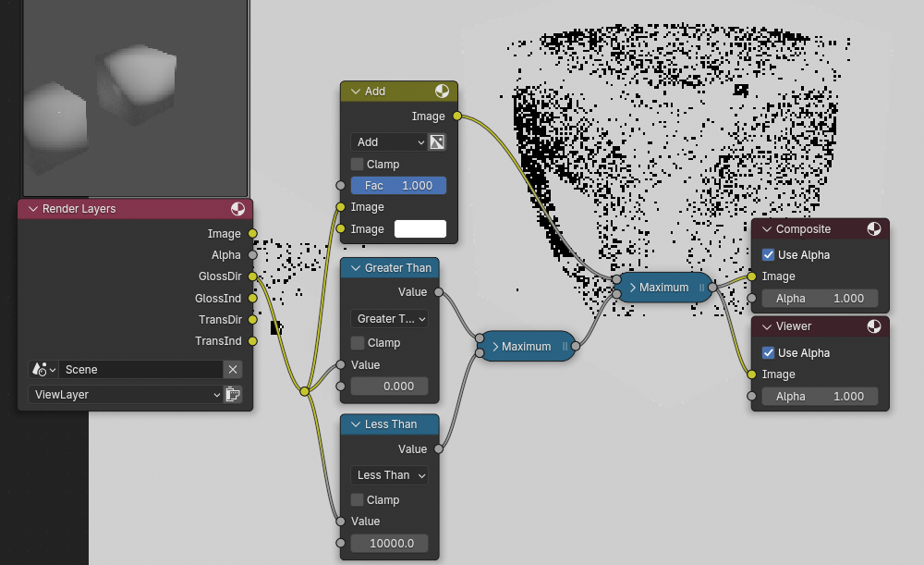The width and height of the screenshot is (924, 565).
Task: Open the Add blend mode dropdown
Action: [389, 142]
